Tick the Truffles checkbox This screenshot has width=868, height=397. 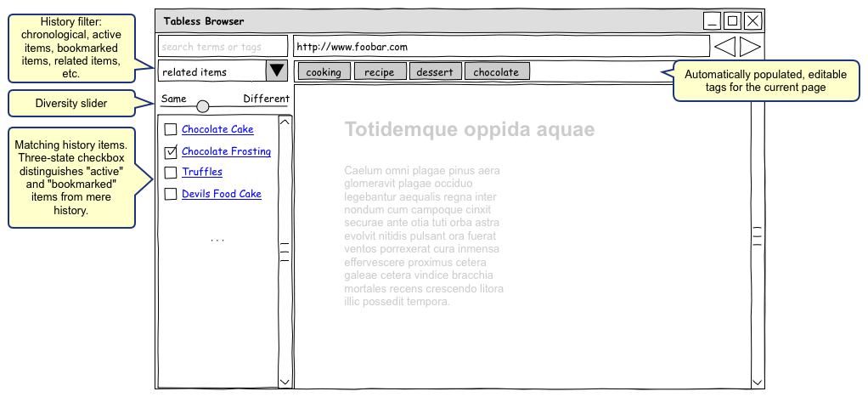coord(171,173)
